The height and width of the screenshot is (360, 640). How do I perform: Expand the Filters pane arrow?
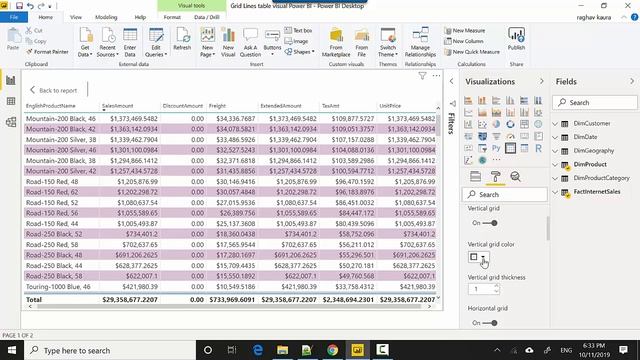click(451, 81)
